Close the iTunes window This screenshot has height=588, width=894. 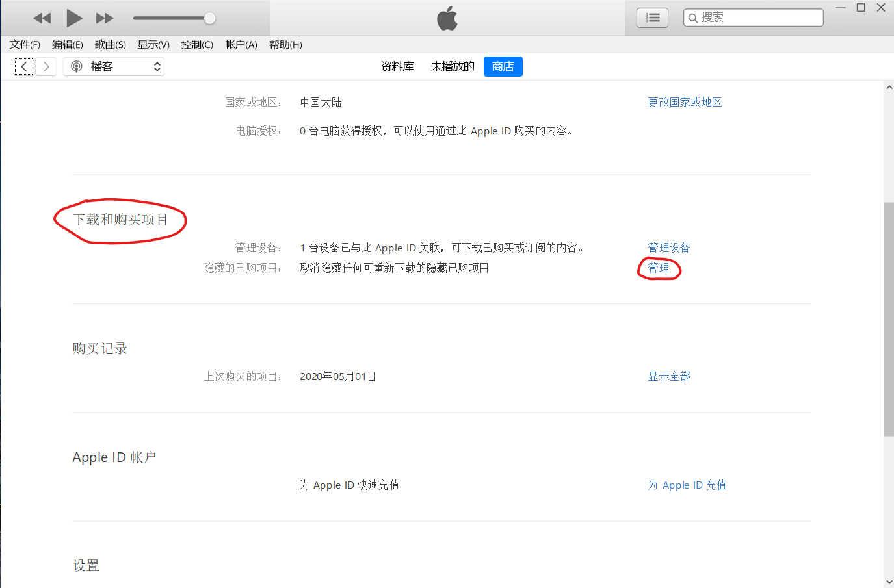(881, 8)
